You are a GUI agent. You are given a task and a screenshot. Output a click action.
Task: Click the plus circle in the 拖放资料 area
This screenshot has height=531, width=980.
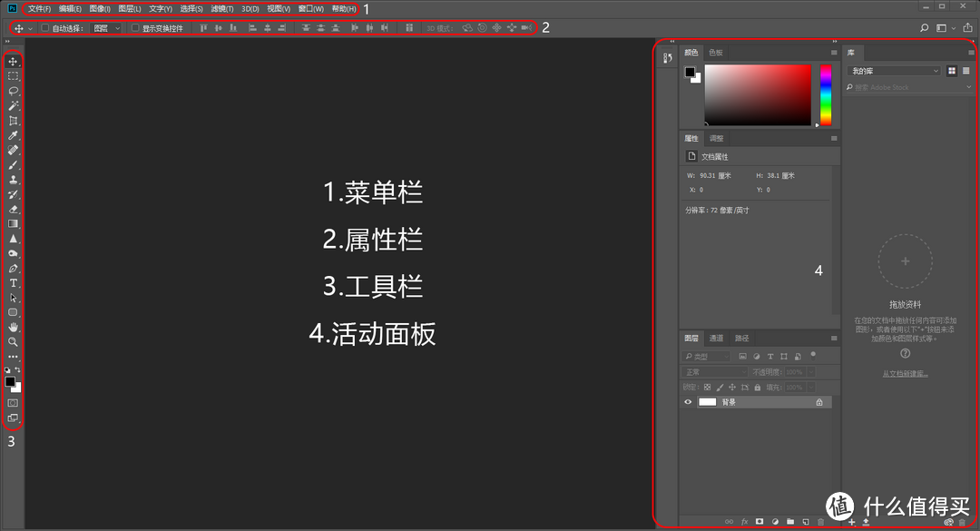905,261
